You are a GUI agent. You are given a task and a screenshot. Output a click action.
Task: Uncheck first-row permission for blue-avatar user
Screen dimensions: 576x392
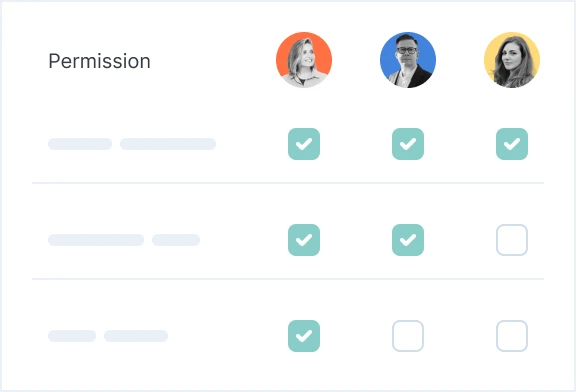tap(408, 144)
